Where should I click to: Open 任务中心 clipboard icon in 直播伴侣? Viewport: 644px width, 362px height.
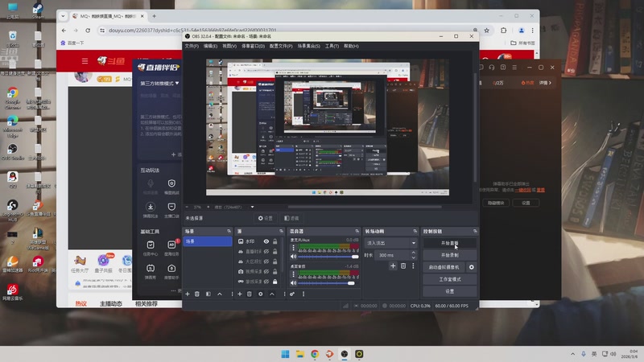[151, 245]
